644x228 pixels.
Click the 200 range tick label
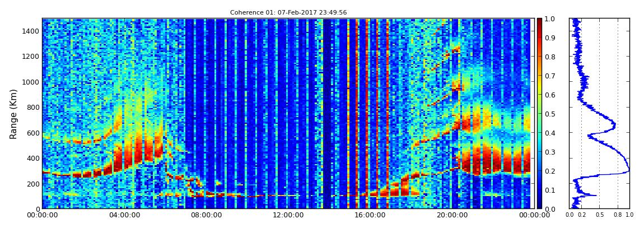point(34,184)
